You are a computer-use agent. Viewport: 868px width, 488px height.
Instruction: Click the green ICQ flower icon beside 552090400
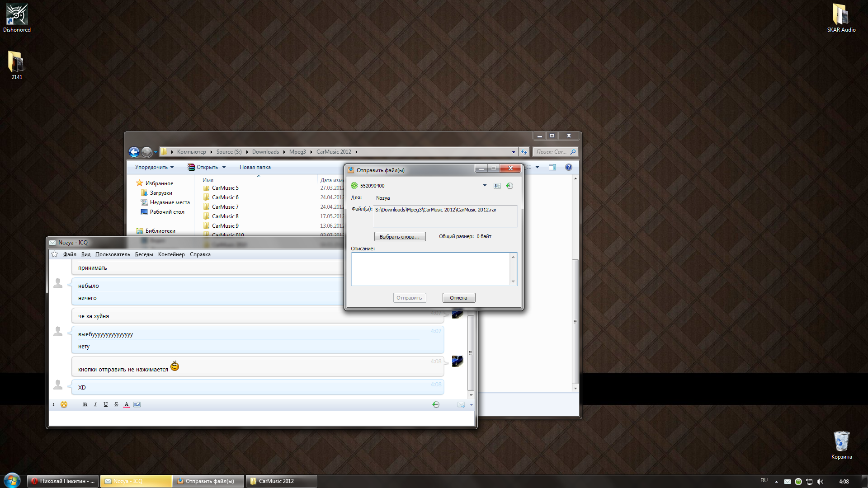(354, 186)
